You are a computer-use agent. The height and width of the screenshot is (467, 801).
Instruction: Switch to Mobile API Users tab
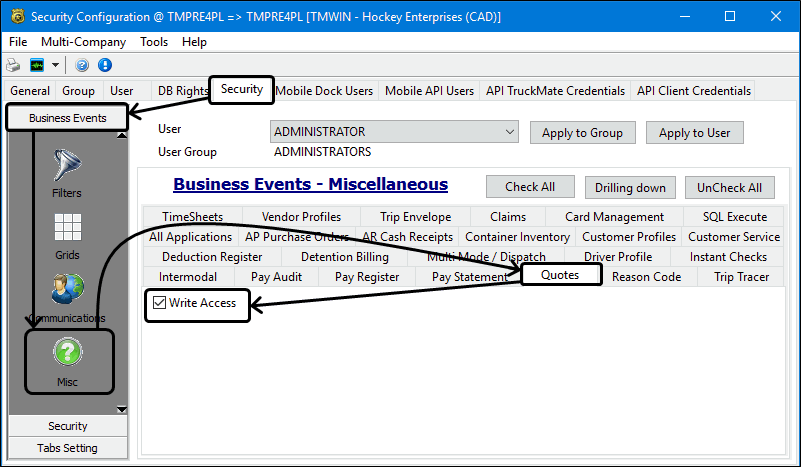[429, 91]
